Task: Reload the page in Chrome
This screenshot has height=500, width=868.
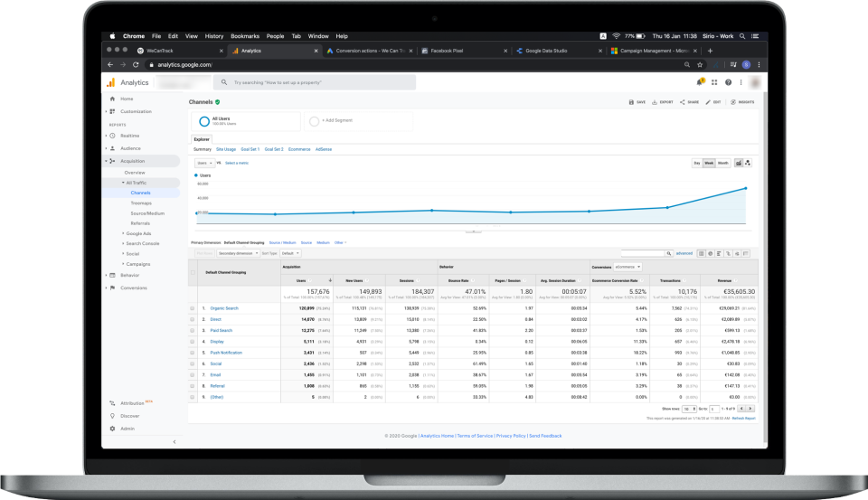Action: 136,65
